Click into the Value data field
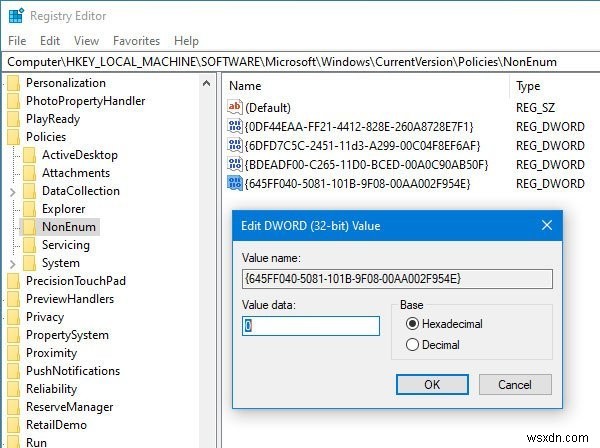The height and width of the screenshot is (448, 600). 311,326
